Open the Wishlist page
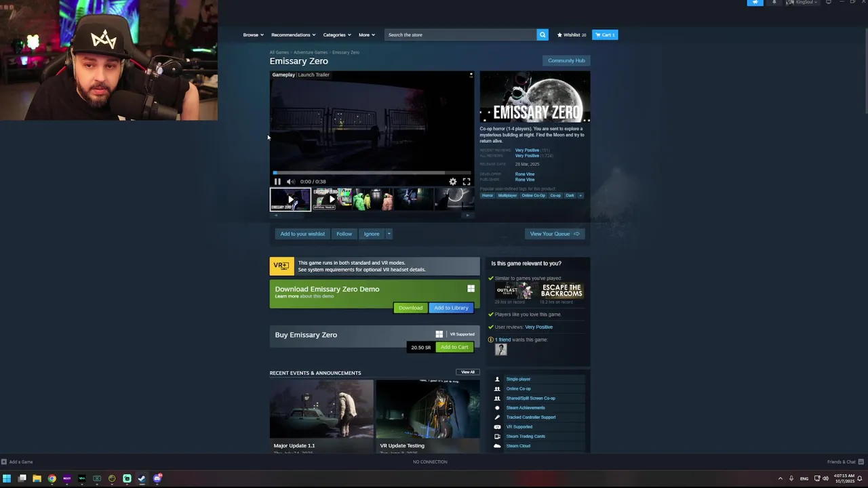Screen dimensions: 868x488 tap(572, 35)
